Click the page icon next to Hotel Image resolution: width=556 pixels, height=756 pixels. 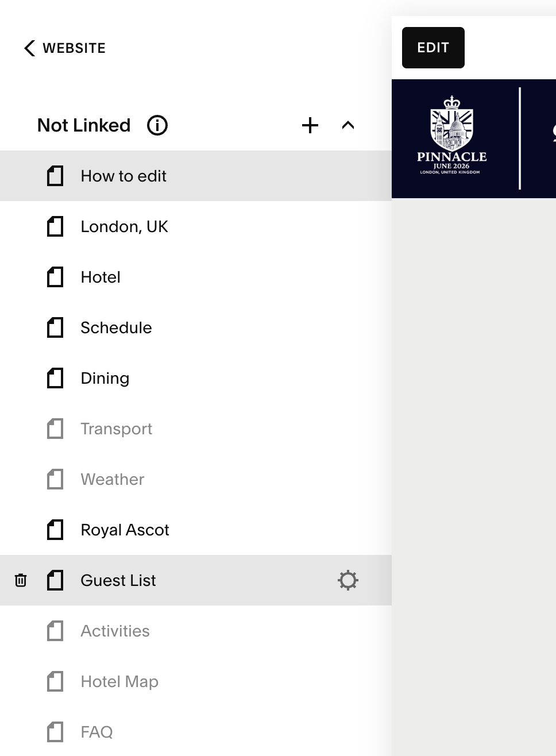[x=55, y=277]
